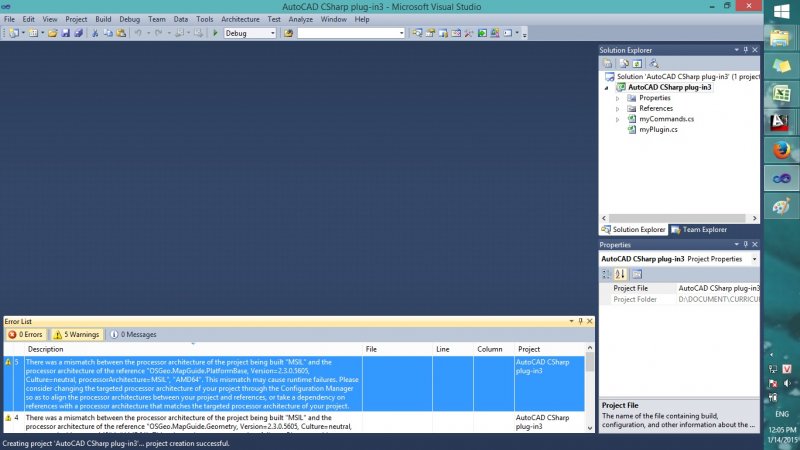Toggle the 5 Warnings filter
800x450 pixels.
(77, 335)
